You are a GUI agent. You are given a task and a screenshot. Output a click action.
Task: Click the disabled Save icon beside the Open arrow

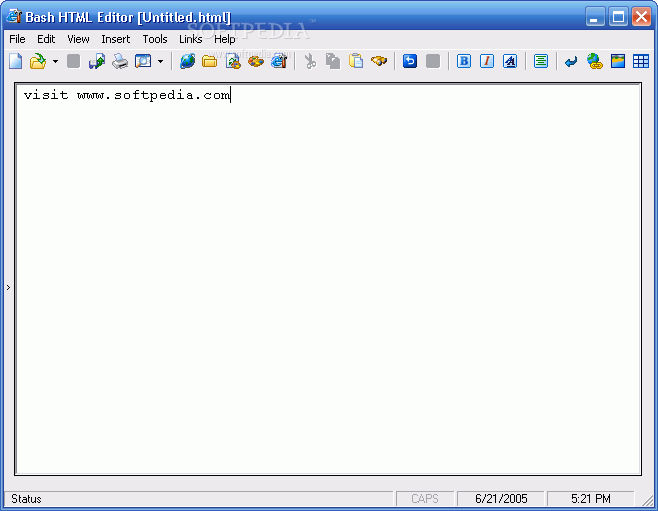73,61
